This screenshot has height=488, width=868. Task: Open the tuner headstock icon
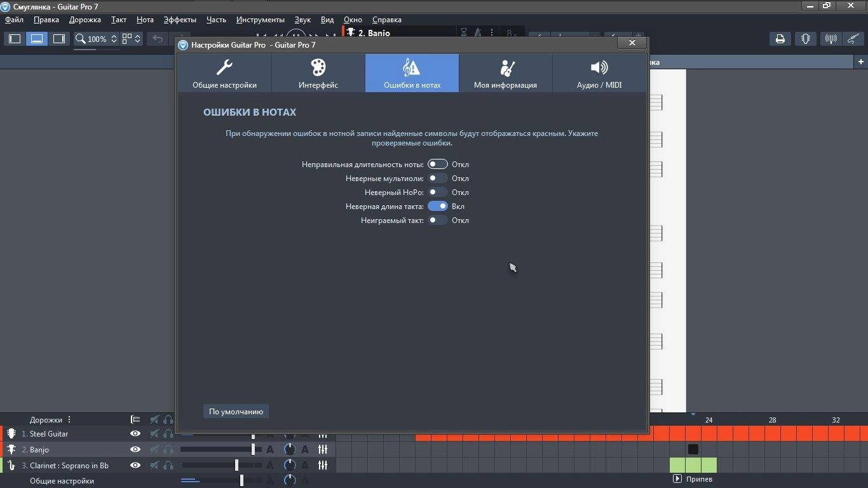806,39
